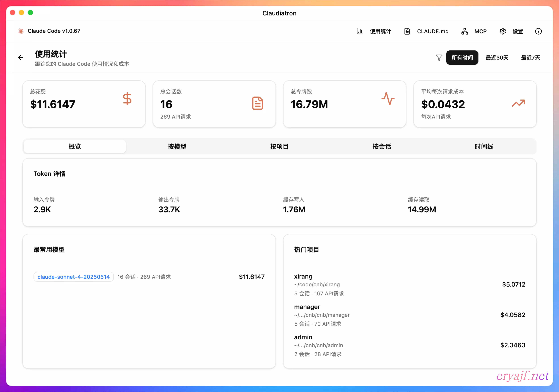Click the claude-sonnet-4-20250514 model badge
The width and height of the screenshot is (559, 392).
74,277
